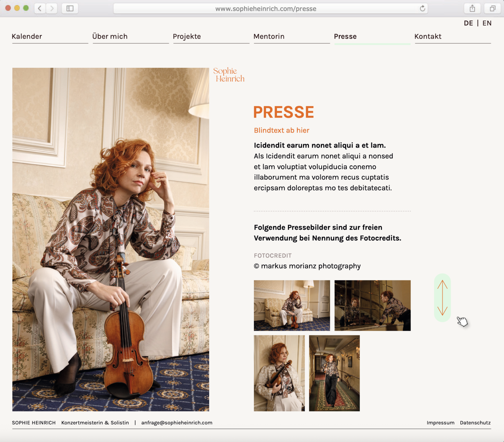Screen dimensions: 504x442
Task: Open the Projekte page
Action: (187, 37)
